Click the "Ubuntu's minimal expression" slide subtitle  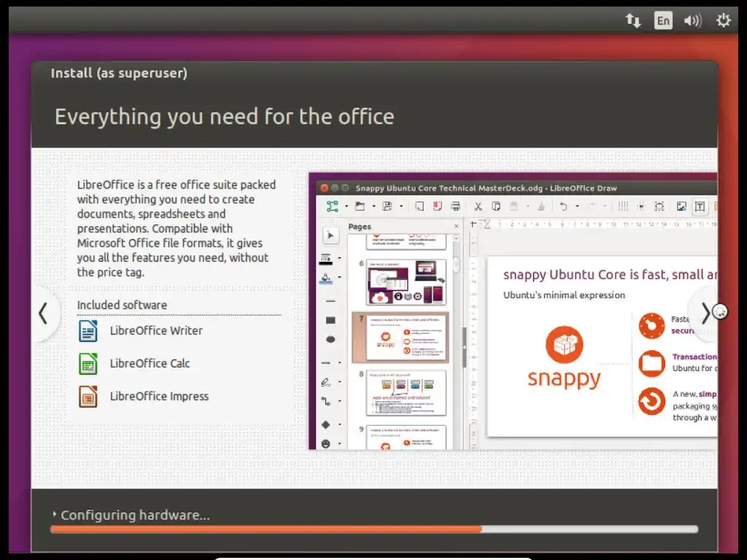(x=564, y=295)
